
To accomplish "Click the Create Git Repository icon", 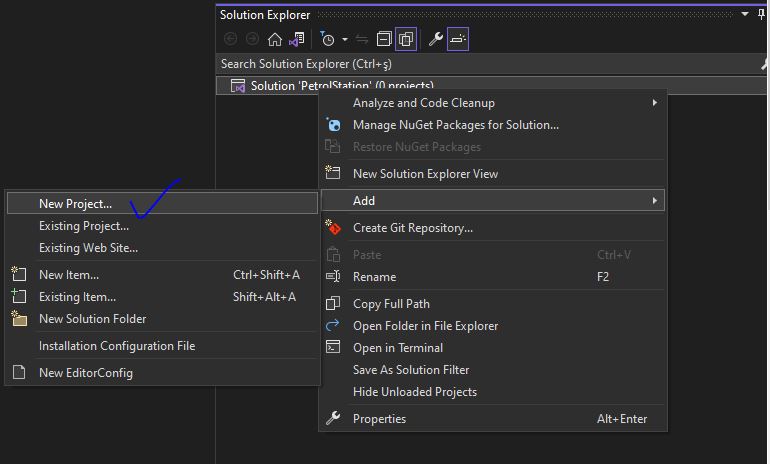I will (x=333, y=227).
